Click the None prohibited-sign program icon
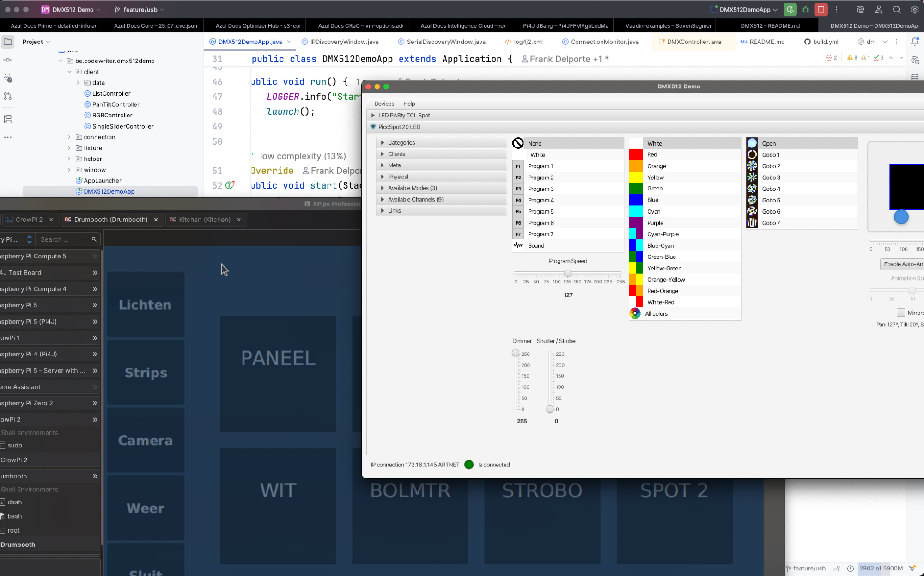Viewport: 924px width, 576px height. point(518,143)
